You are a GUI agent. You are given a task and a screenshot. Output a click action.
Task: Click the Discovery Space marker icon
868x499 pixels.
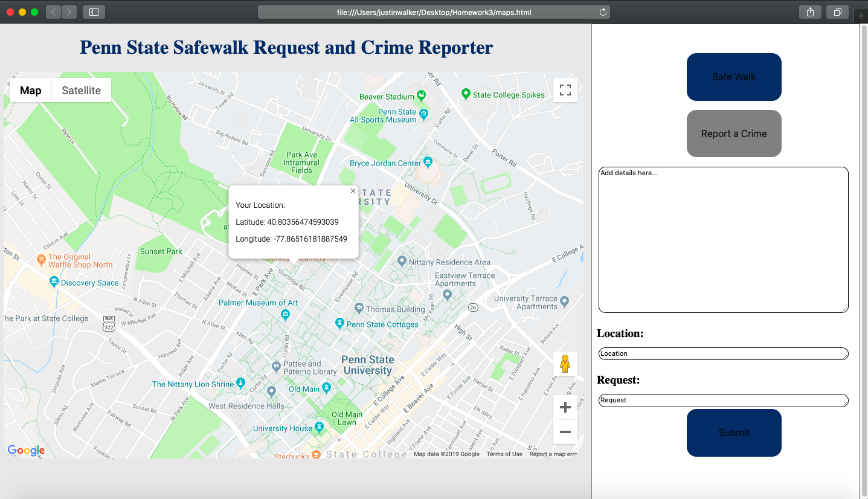click(54, 282)
